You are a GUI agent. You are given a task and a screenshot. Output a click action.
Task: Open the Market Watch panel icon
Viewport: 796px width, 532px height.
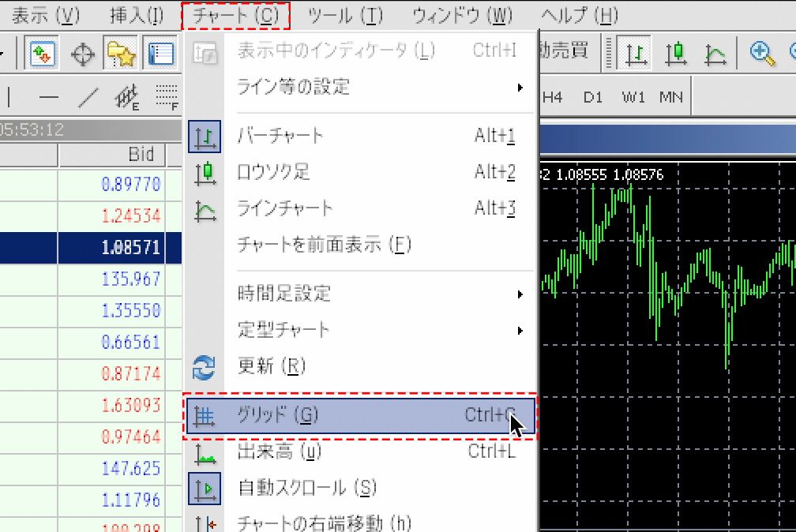[41, 54]
